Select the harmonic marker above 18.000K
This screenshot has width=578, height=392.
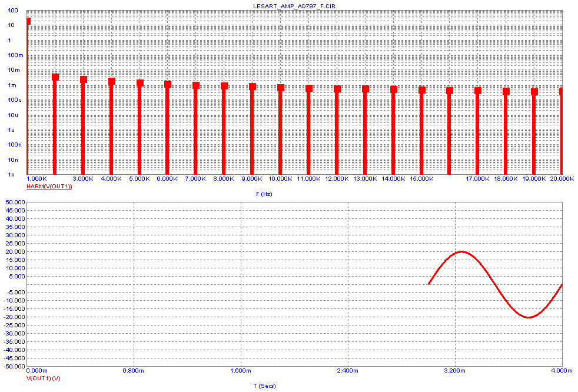[506, 91]
